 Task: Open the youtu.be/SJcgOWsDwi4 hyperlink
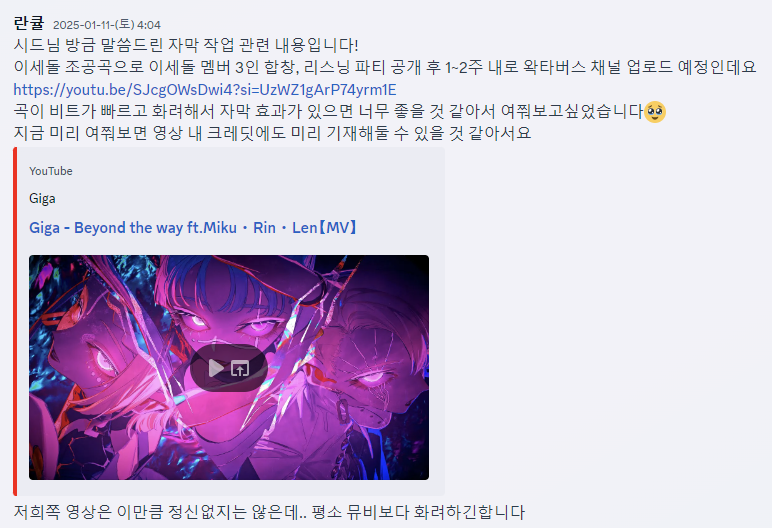tap(205, 90)
